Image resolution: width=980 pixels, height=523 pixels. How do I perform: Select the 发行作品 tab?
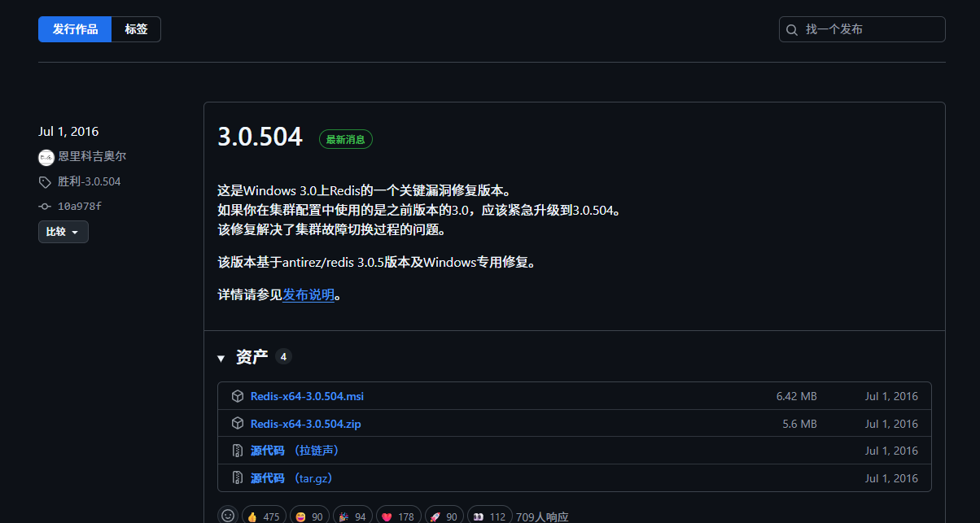(x=75, y=28)
